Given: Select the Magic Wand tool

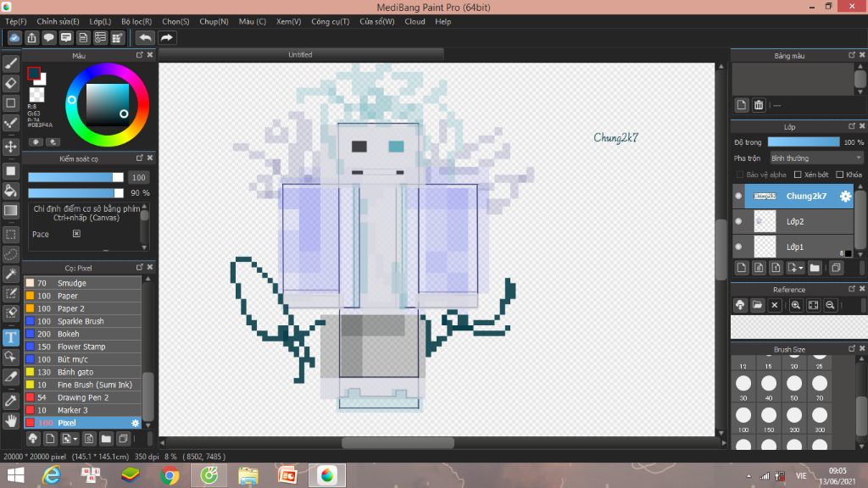Looking at the screenshot, I should [10, 274].
